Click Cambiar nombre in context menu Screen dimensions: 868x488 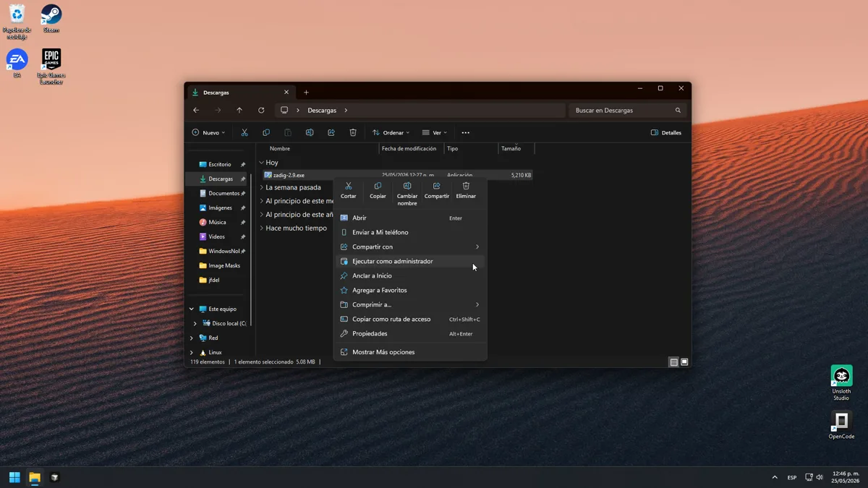[x=407, y=192]
